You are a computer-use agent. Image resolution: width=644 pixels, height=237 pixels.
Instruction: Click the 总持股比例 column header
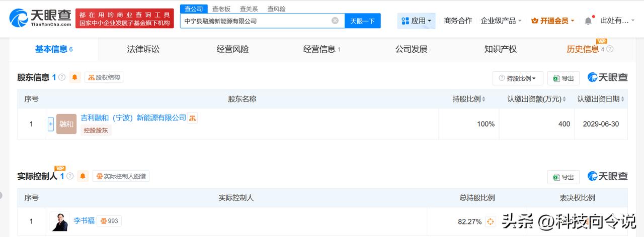pos(477,198)
